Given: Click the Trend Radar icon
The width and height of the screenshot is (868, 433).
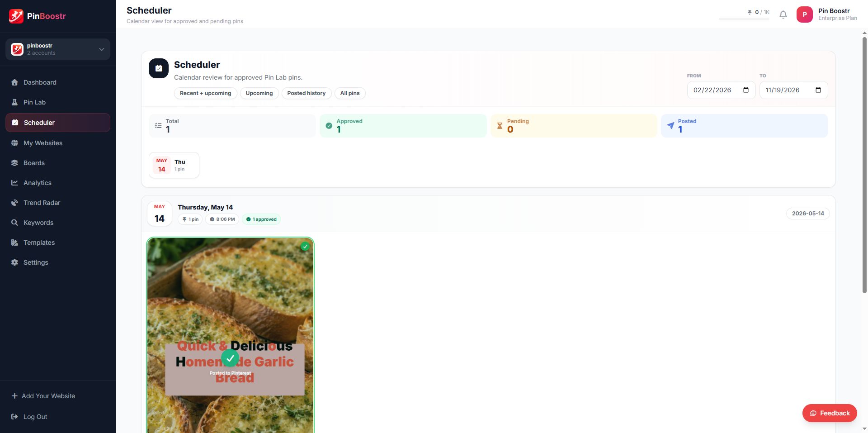Looking at the screenshot, I should 14,203.
